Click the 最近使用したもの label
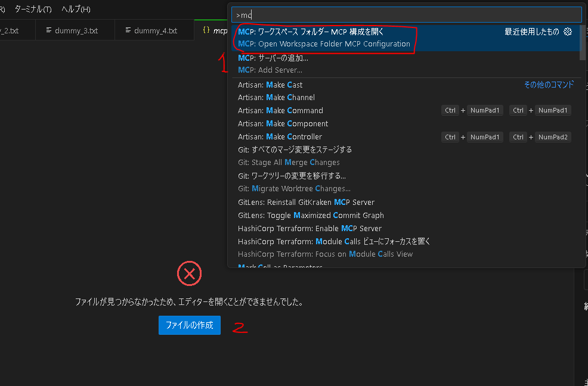Viewport: 588px width, 386px height. [532, 32]
